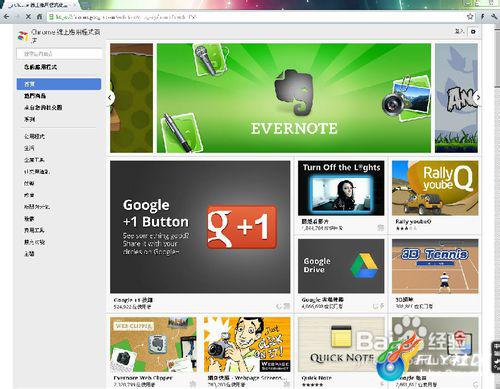Viewport: 500px width, 389px height.
Task: Open the browser home page icon
Action: [39, 16]
